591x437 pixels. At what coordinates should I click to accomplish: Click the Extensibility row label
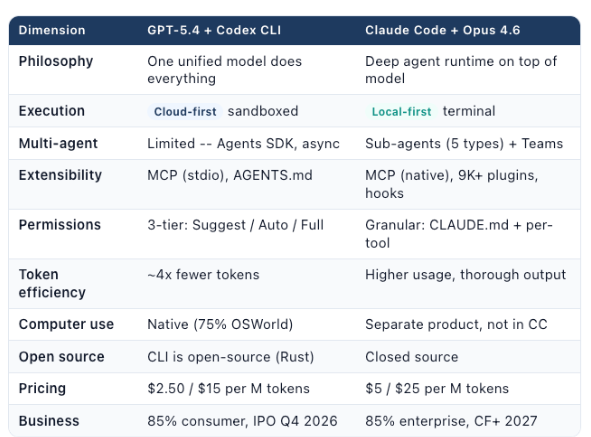60,175
